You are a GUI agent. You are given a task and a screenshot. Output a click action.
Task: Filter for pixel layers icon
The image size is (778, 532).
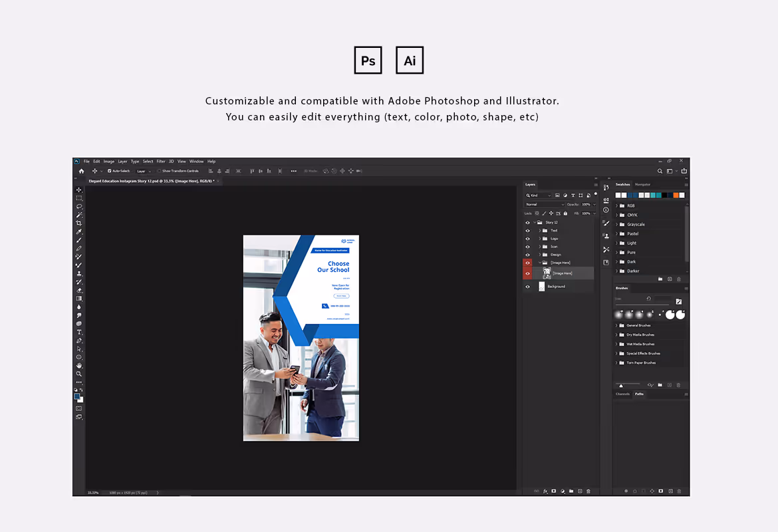point(557,196)
